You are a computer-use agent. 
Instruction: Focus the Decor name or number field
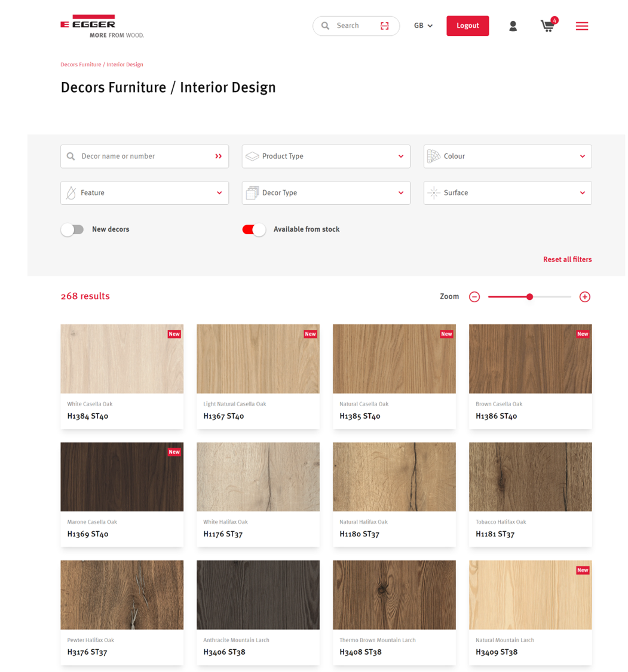[x=145, y=157]
